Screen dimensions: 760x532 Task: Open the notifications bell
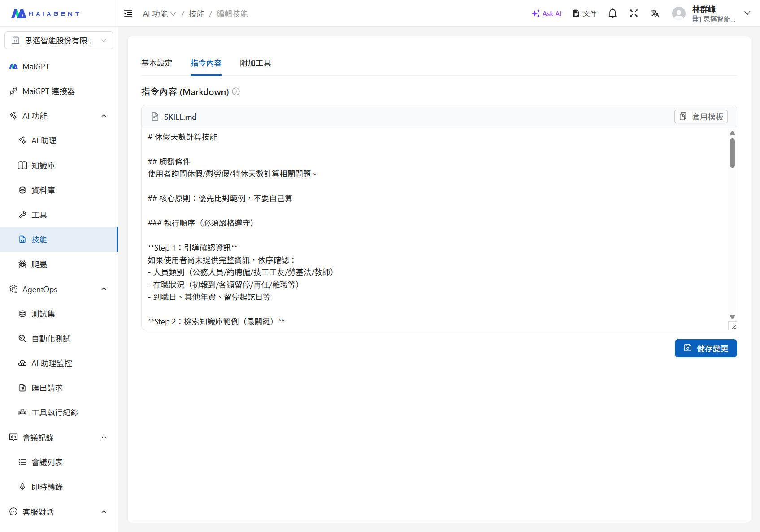point(612,13)
